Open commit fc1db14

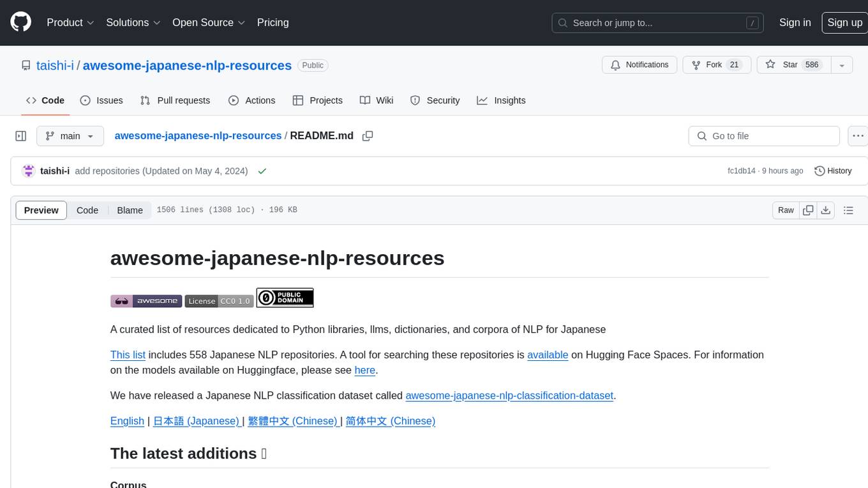coord(742,171)
